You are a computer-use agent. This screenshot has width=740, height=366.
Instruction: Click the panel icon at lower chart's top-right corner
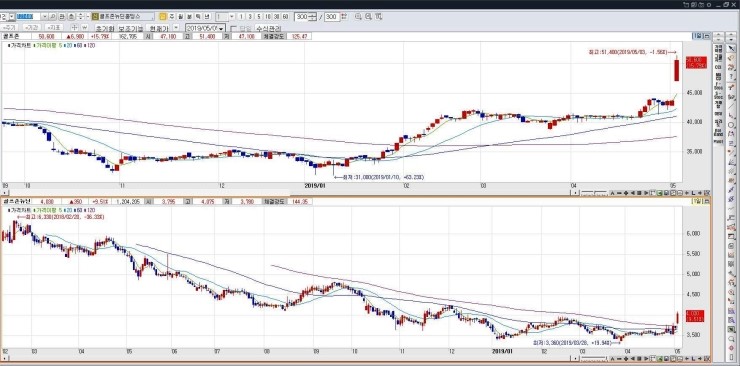(x=706, y=201)
